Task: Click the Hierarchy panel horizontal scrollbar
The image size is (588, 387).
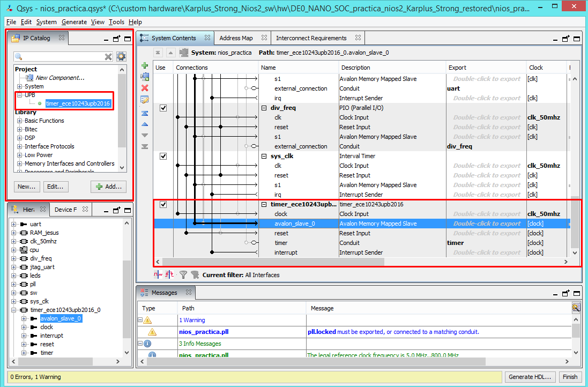Action: pyautogui.click(x=55, y=361)
